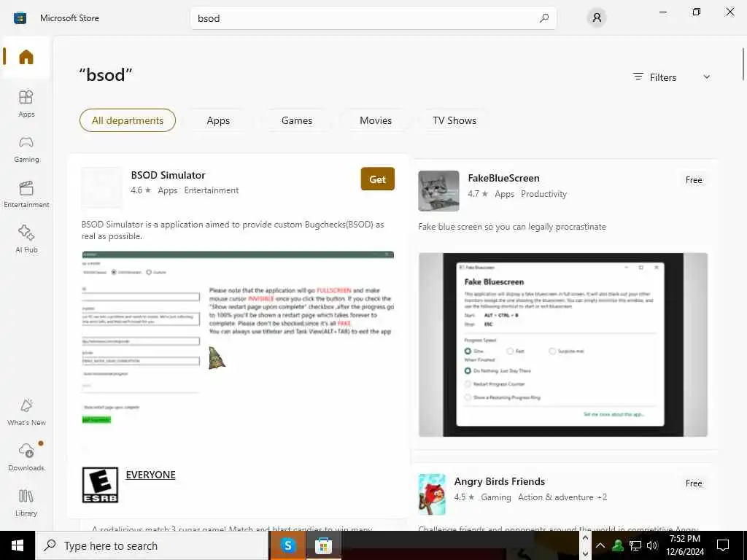The width and height of the screenshot is (747, 560).
Task: Click the Free button for Angry Birds Friends
Action: click(x=694, y=483)
